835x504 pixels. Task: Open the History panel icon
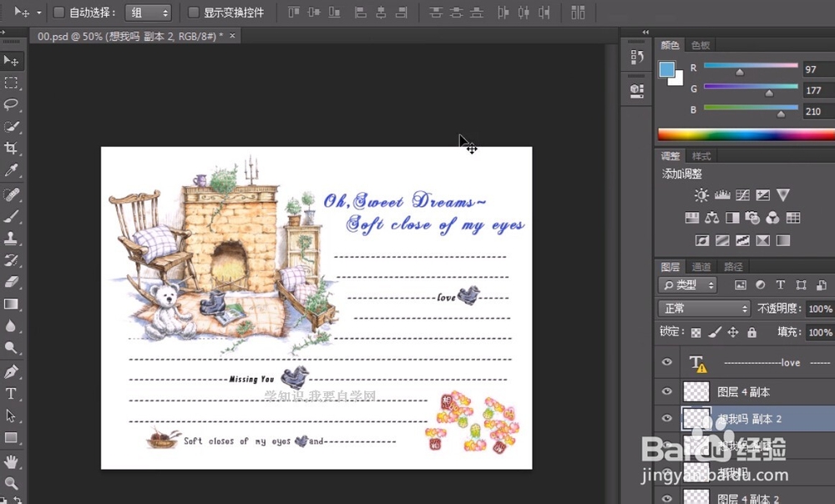637,57
